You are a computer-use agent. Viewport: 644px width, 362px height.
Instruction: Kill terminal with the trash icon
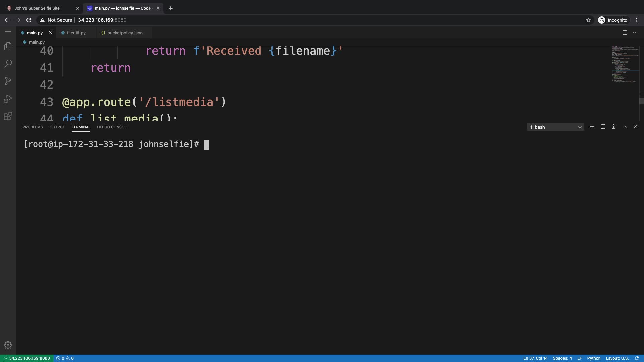point(613,127)
